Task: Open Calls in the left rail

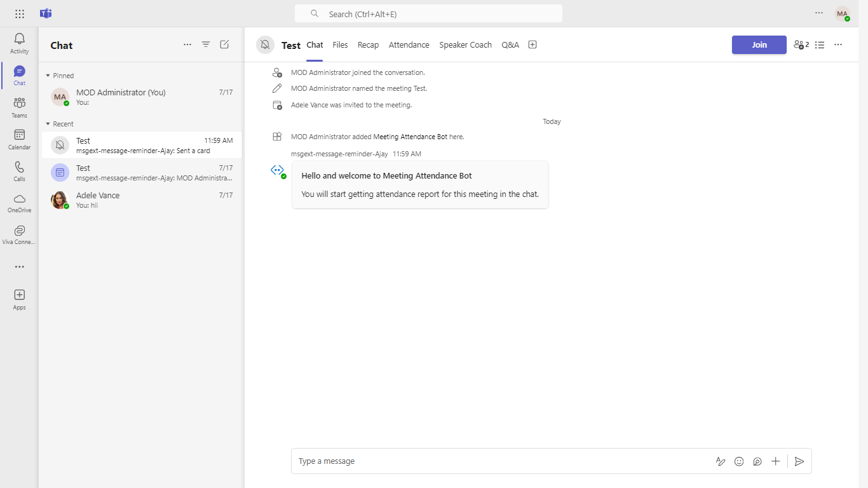Action: tap(20, 170)
